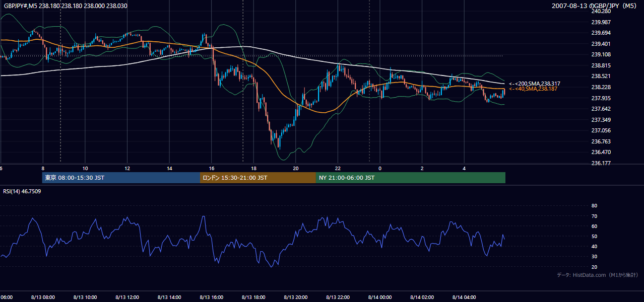
Task: Click the 240.280 price axis label
Action: pos(601,11)
